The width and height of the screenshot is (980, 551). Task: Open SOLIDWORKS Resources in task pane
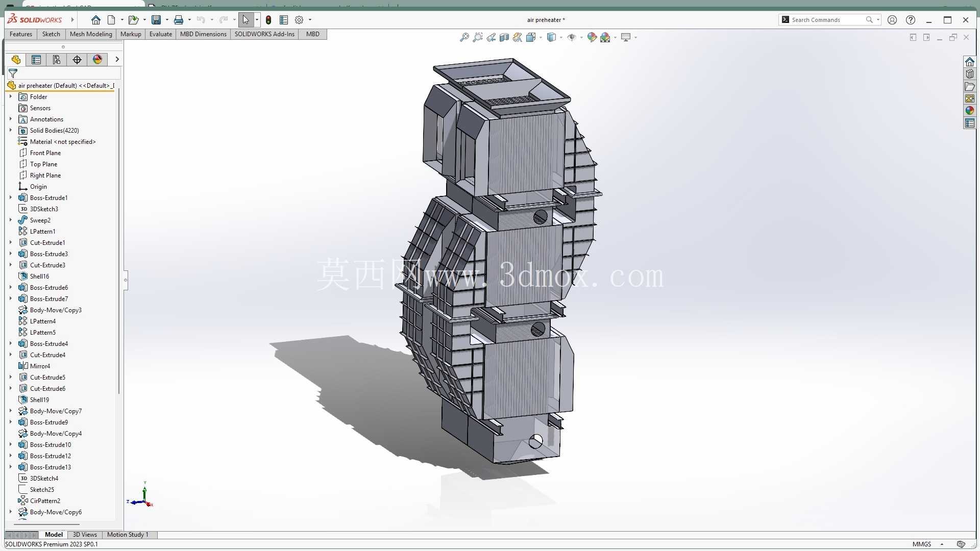[969, 62]
